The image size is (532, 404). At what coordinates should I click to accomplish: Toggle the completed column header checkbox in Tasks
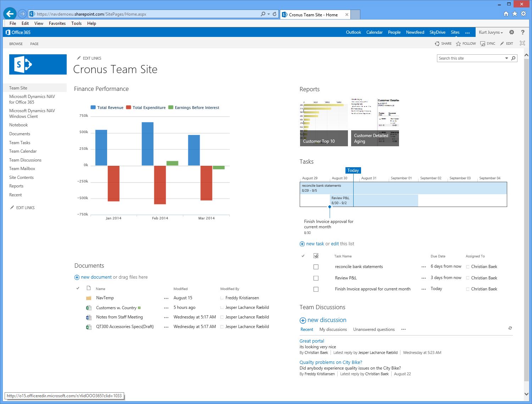pyautogui.click(x=316, y=256)
